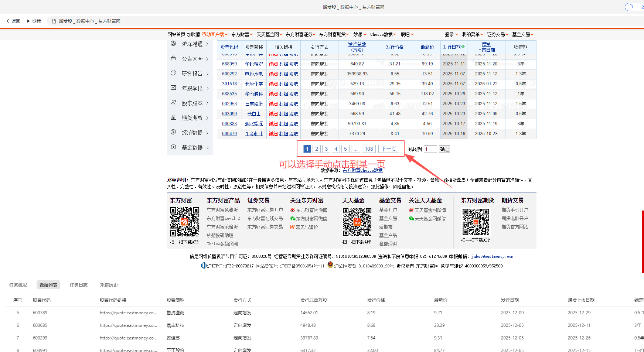Sort by 发行价格 column header

coord(395,47)
